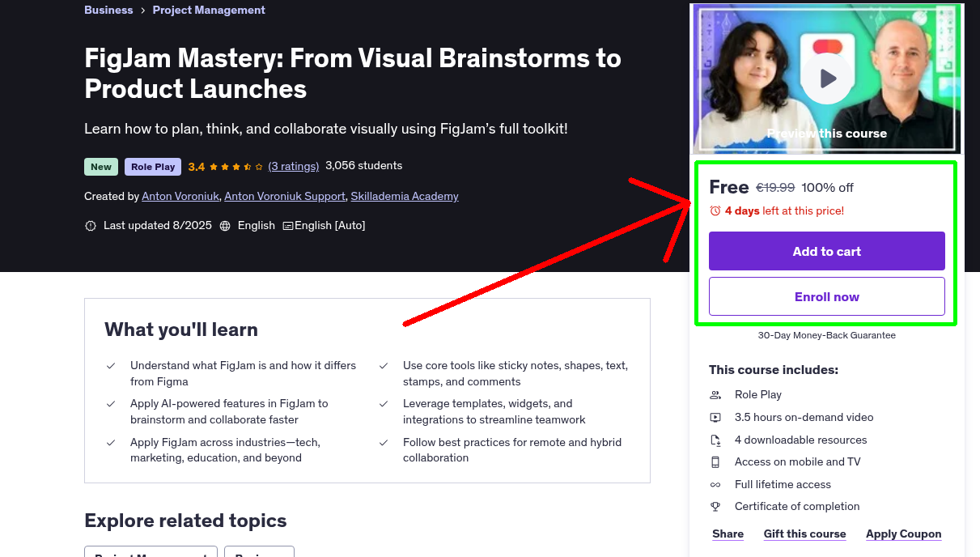Open the Business breadcrumb link
Image resolution: width=980 pixels, height=557 pixels.
pos(108,10)
